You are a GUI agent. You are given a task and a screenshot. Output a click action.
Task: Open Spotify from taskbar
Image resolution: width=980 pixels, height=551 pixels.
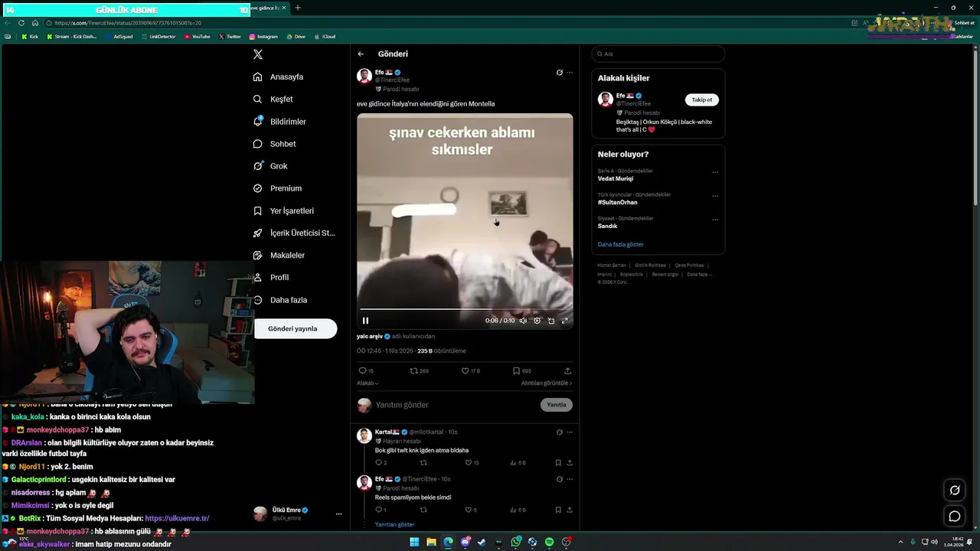pyautogui.click(x=549, y=542)
